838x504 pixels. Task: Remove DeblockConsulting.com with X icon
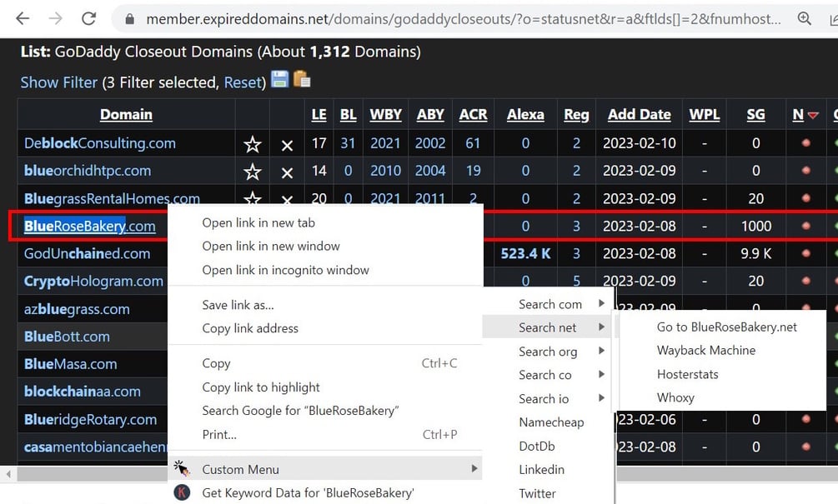pyautogui.click(x=287, y=145)
